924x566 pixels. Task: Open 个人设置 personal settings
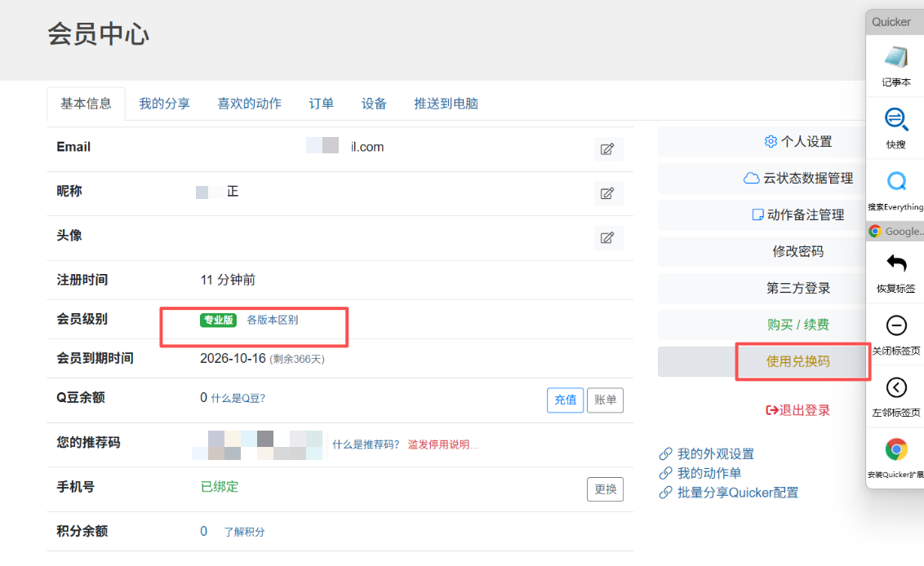798,141
